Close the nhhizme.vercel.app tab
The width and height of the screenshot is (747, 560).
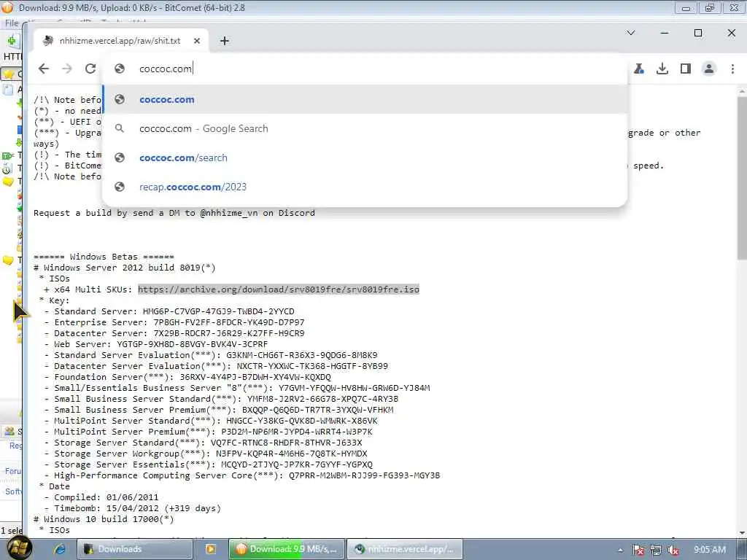197,41
